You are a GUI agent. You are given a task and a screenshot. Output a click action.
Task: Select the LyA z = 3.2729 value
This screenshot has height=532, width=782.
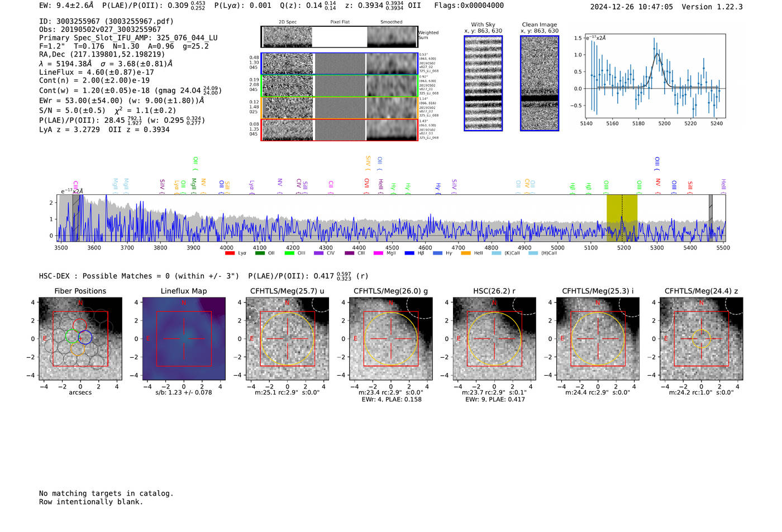69,130
